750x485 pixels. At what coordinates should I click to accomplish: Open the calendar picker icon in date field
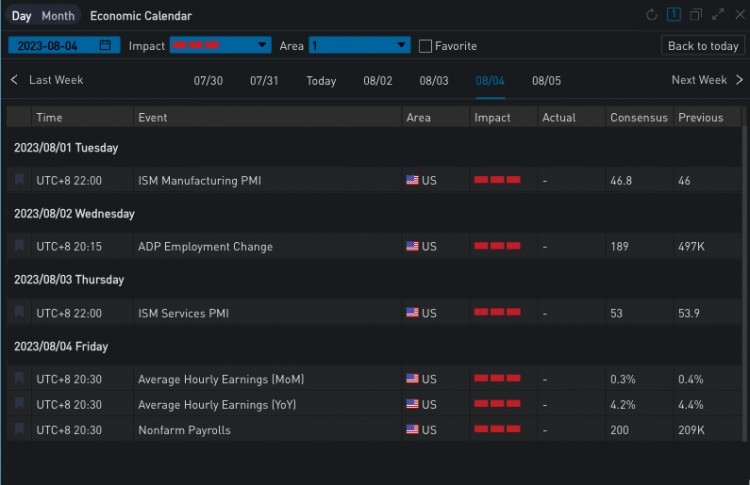105,46
